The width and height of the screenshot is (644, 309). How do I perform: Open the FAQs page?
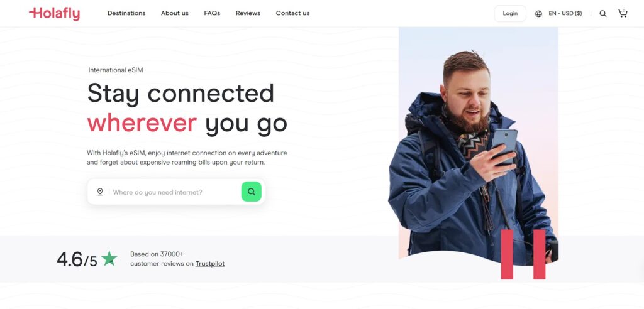coord(212,13)
